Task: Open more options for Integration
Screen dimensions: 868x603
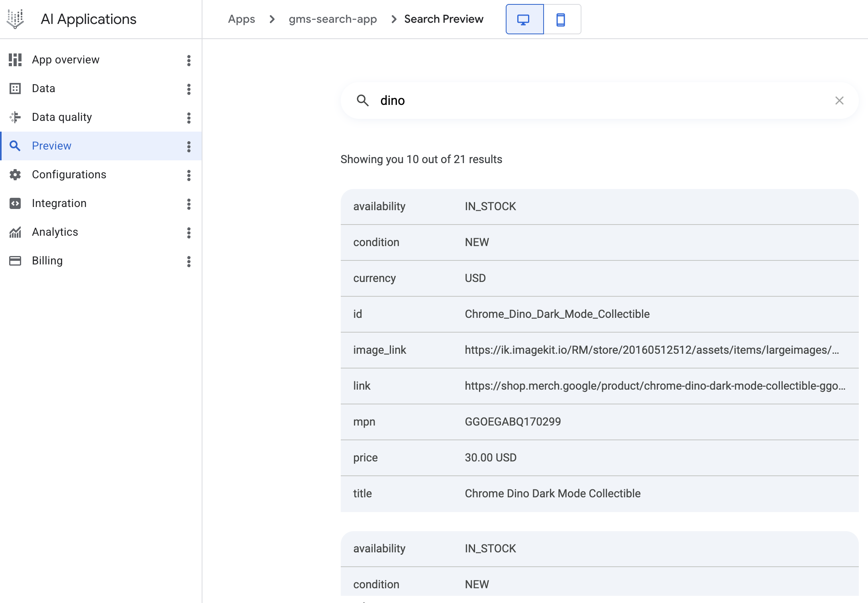Action: point(189,204)
